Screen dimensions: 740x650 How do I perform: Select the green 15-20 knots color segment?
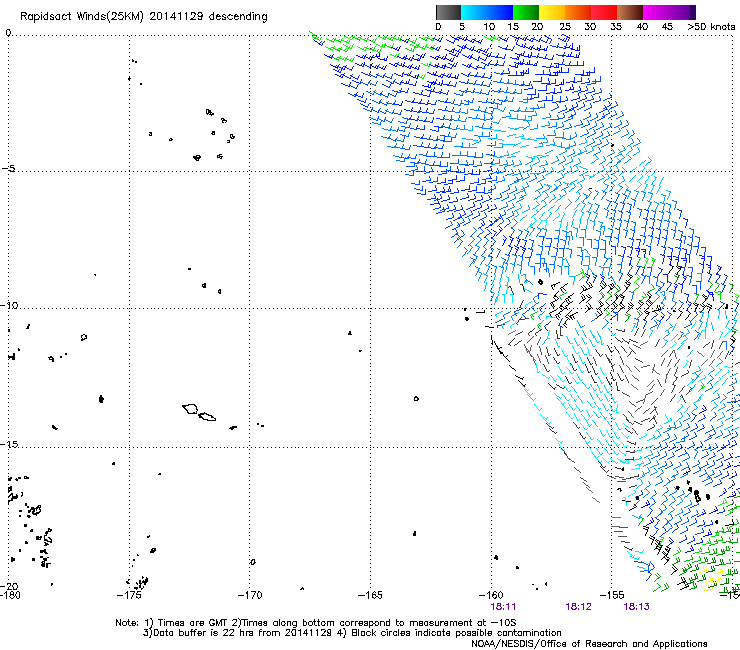pyautogui.click(x=526, y=12)
